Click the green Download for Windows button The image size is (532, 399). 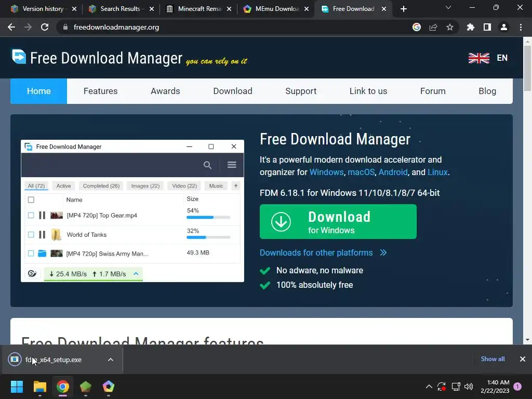(338, 221)
